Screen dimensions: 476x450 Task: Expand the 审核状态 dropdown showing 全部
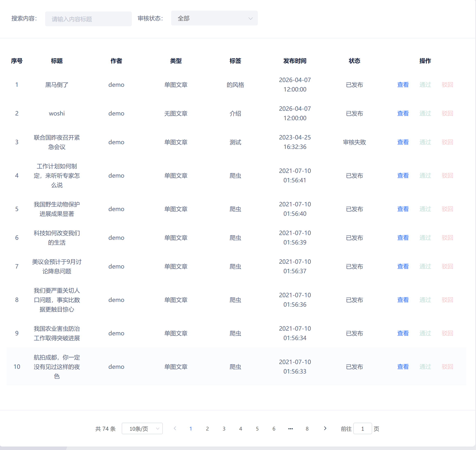(x=214, y=18)
